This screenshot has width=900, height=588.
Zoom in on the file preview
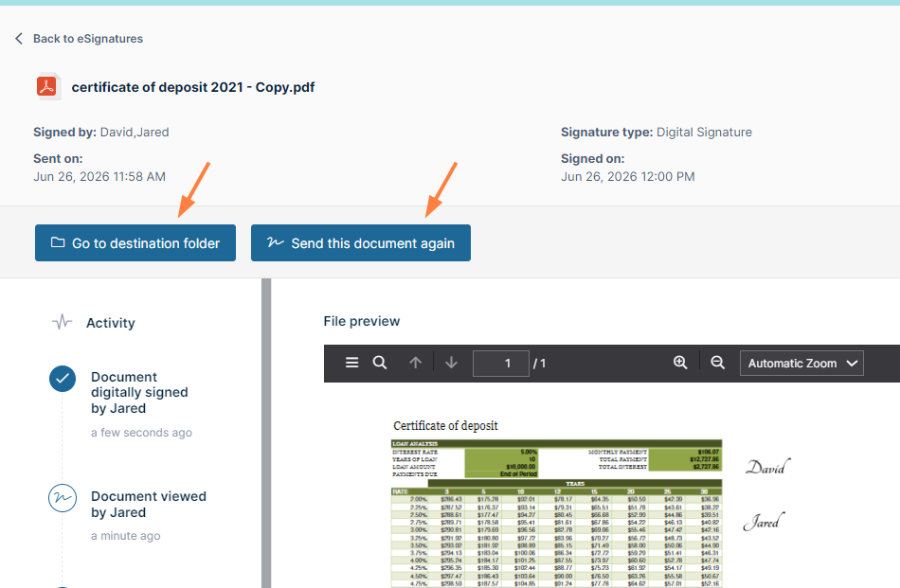click(x=680, y=363)
